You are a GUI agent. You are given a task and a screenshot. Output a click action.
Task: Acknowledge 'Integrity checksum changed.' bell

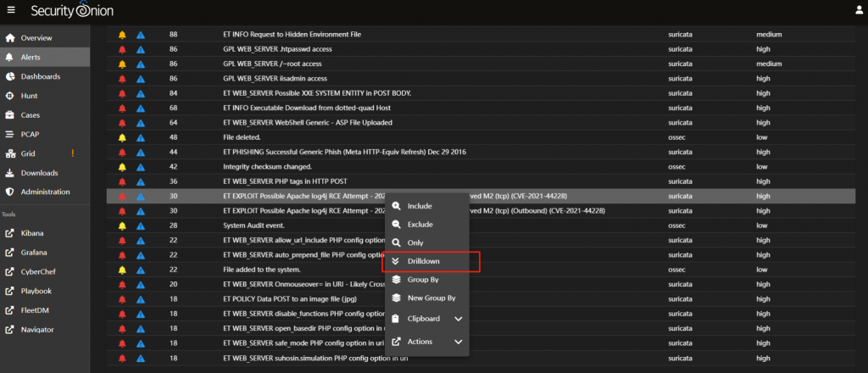(x=122, y=166)
